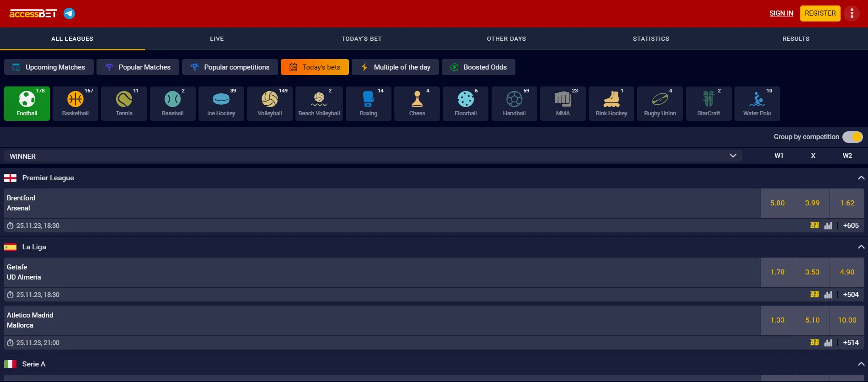Open statistics chart icon for Getafe-UD Almeria

(x=828, y=295)
